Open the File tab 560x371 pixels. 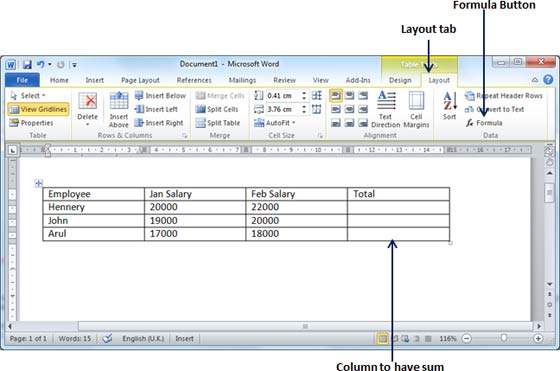[x=22, y=80]
